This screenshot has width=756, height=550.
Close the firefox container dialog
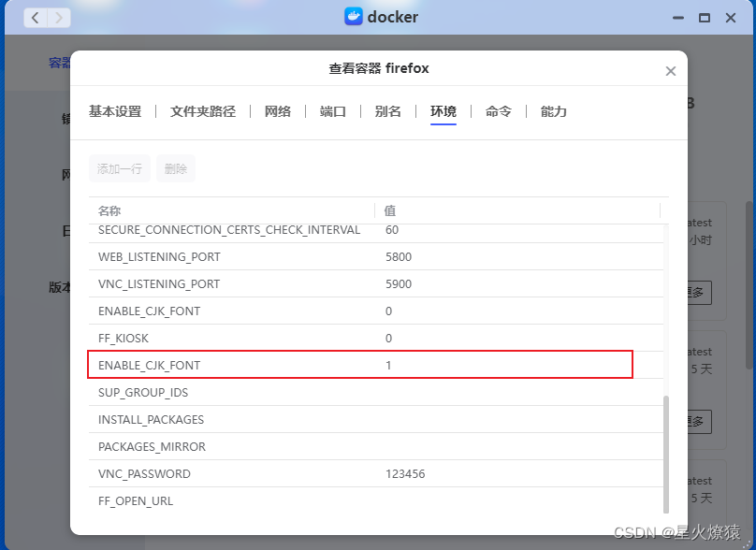tap(670, 71)
